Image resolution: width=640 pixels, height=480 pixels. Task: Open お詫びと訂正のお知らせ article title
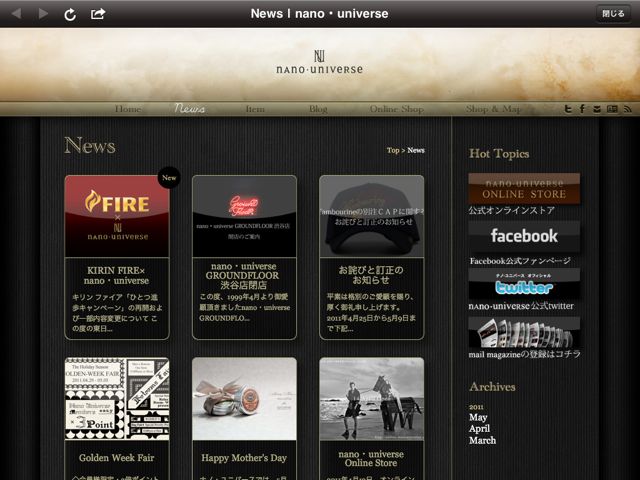click(x=371, y=275)
